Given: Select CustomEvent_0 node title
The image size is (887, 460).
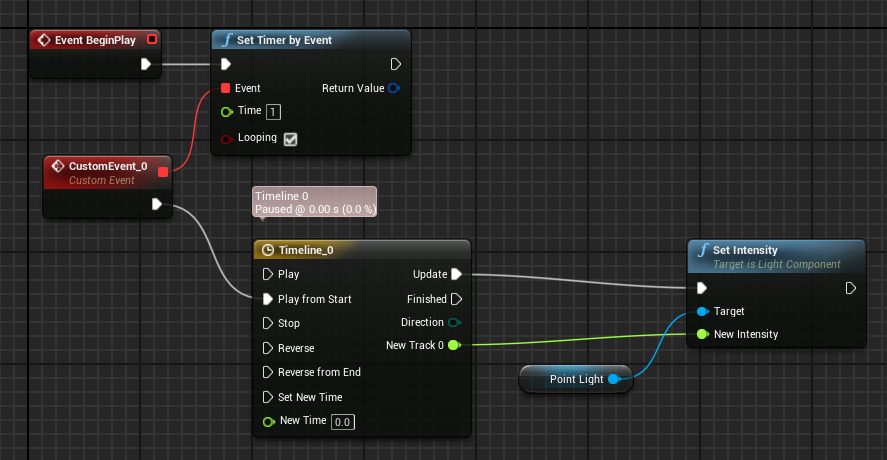Looking at the screenshot, I should click(x=108, y=166).
